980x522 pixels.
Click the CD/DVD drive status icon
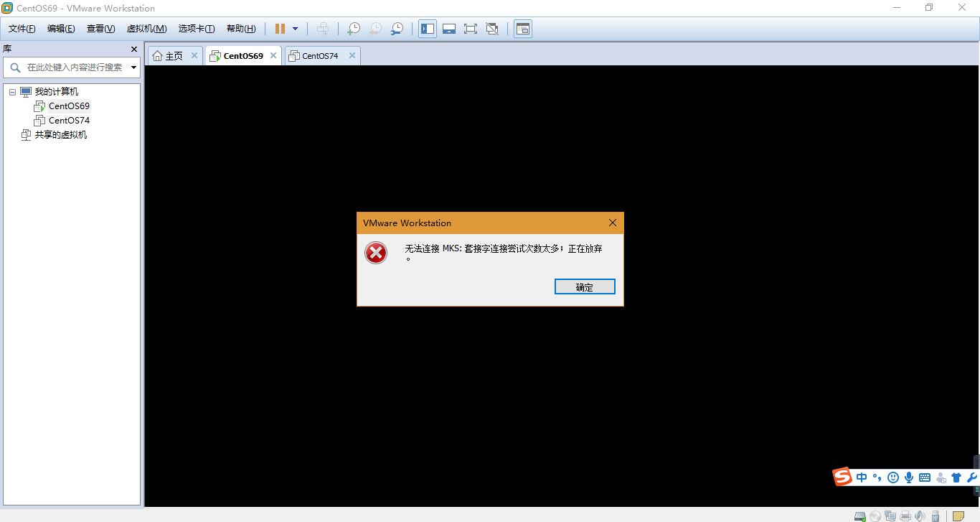click(875, 516)
